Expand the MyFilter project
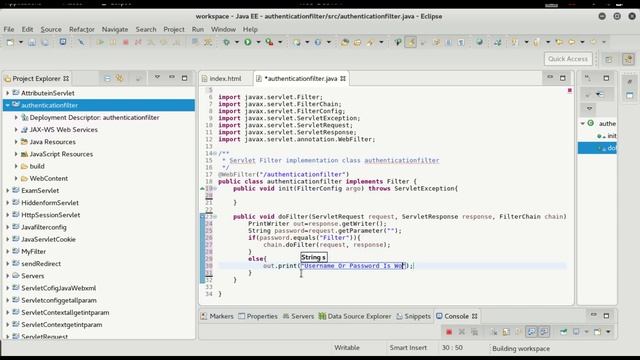Screen dimensions: 640x360 tap(7, 251)
